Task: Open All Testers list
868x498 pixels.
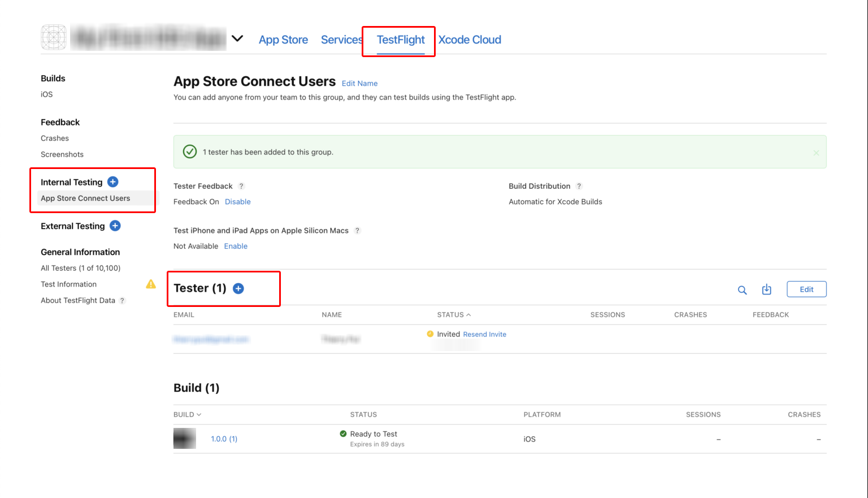Action: 80,268
